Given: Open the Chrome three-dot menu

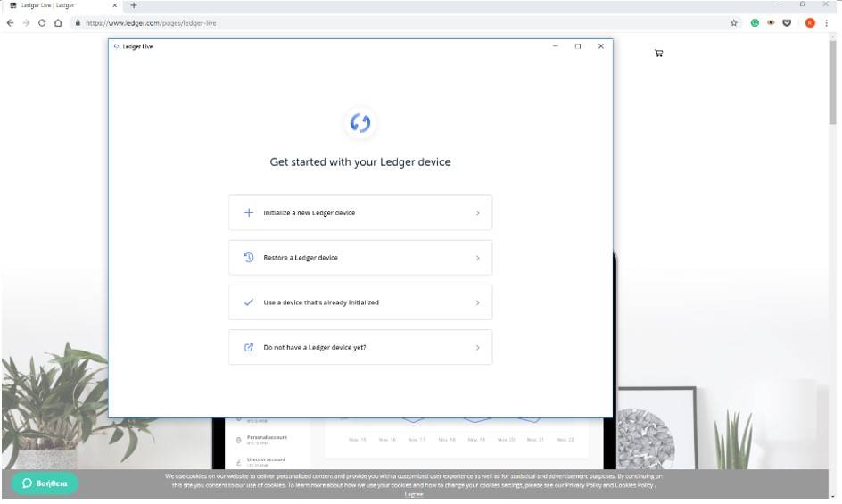Looking at the screenshot, I should 827,23.
